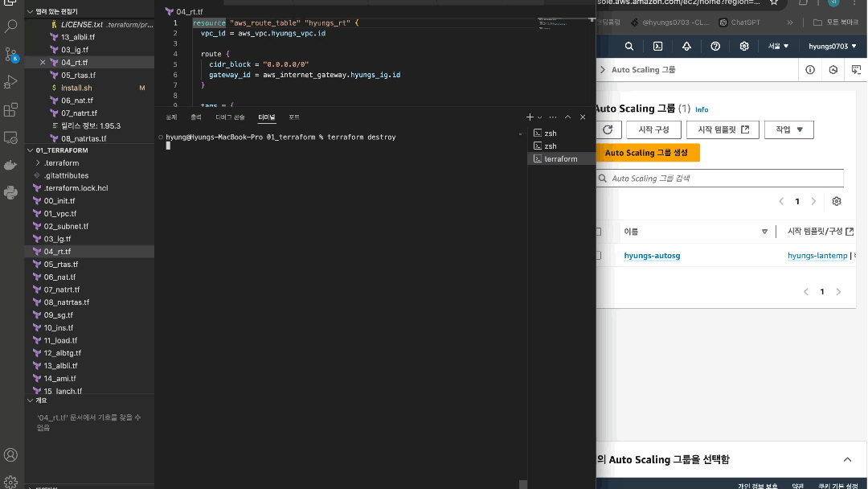The image size is (868, 489).
Task: Open 09_sg.tf in file tree
Action: point(58,315)
